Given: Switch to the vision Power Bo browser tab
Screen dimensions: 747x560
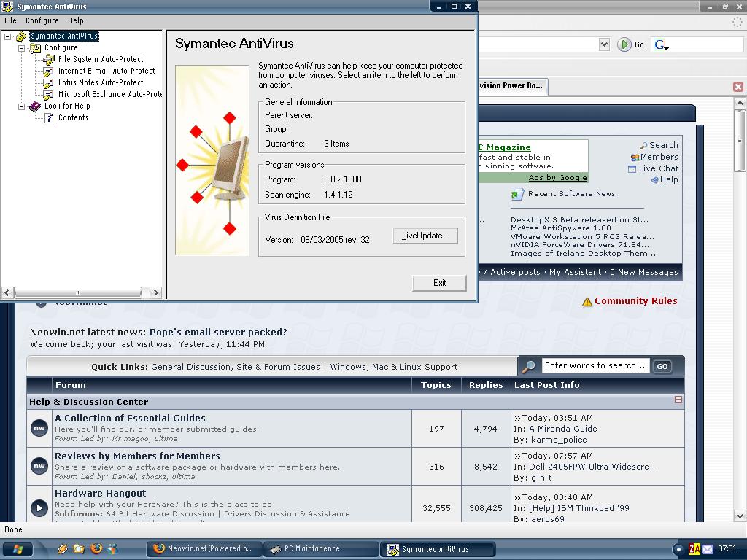Looking at the screenshot, I should (x=511, y=85).
